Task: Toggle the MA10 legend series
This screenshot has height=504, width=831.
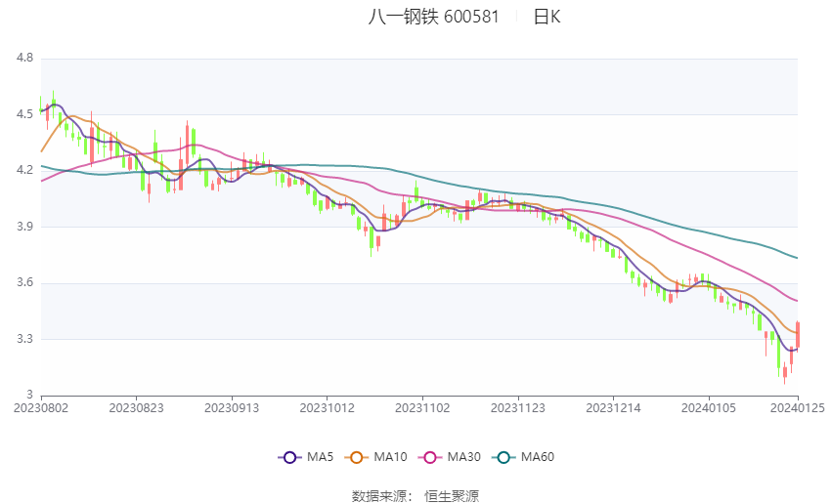Action: (375, 457)
